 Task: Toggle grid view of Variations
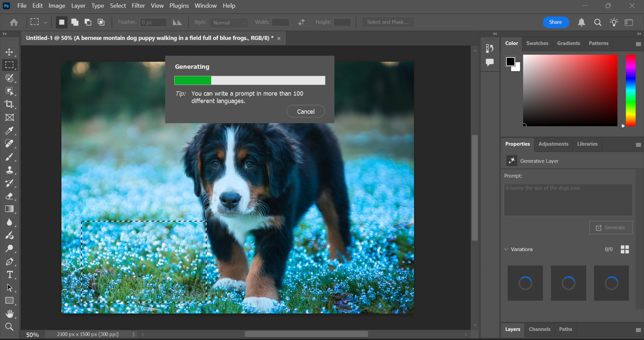click(x=625, y=249)
